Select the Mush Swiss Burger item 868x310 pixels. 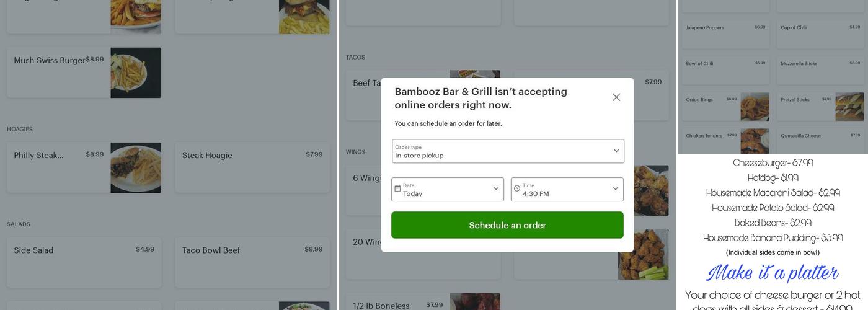pyautogui.click(x=84, y=73)
